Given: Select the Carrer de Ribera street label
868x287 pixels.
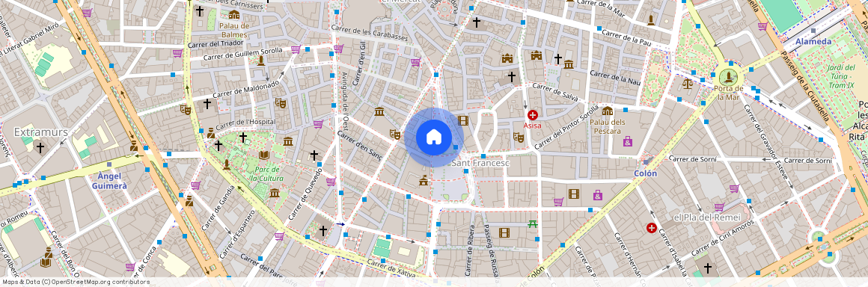Looking at the screenshot, I should 469,250.
